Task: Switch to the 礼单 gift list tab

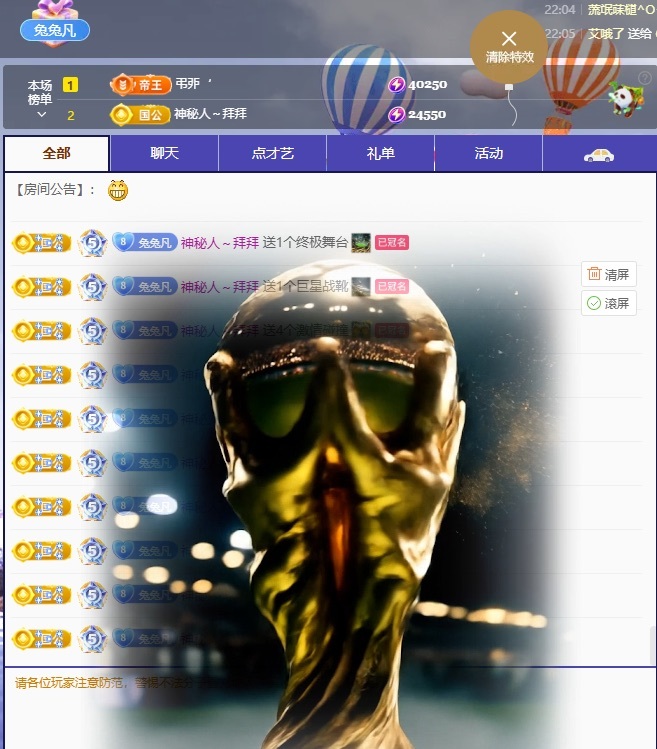Action: pyautogui.click(x=380, y=153)
